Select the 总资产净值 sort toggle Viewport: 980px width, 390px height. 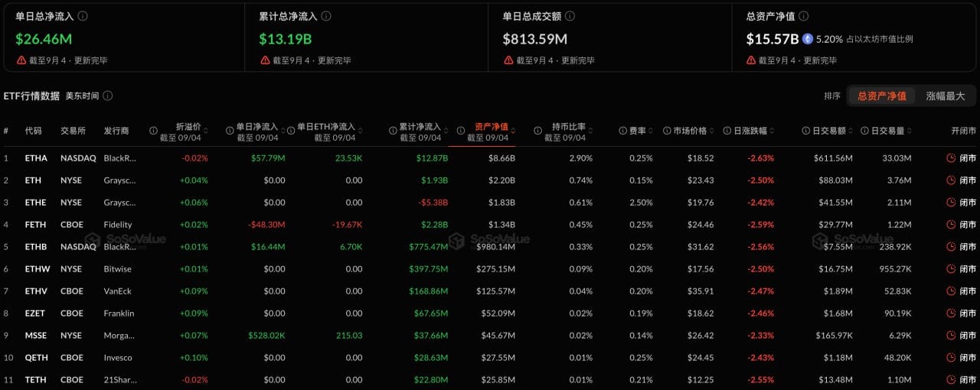pos(881,96)
